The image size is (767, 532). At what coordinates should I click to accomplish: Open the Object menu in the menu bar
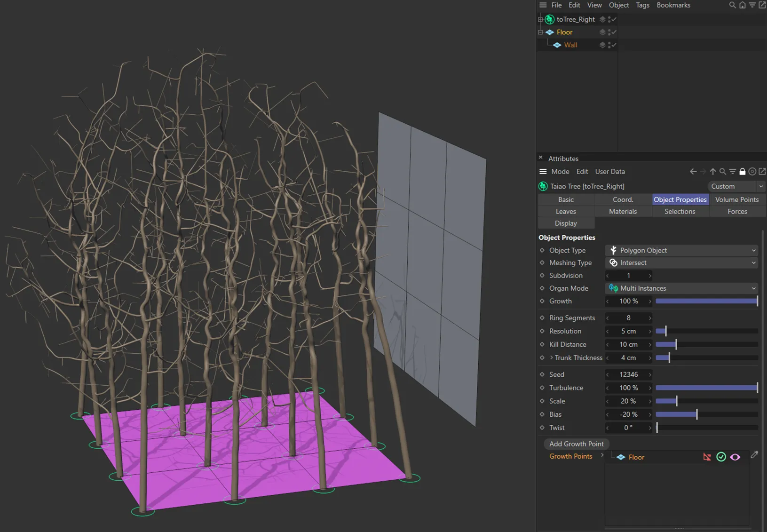pyautogui.click(x=618, y=5)
